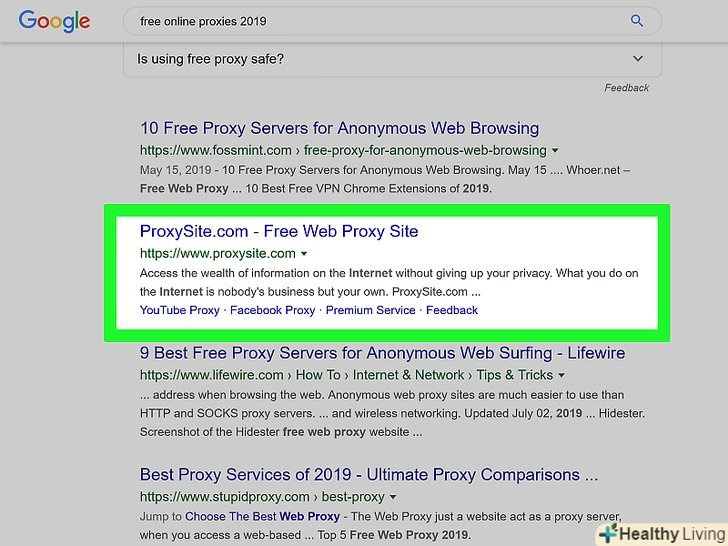
Task: Open dropdown arrow after 'Tips & Tricks'
Action: [x=561, y=375]
